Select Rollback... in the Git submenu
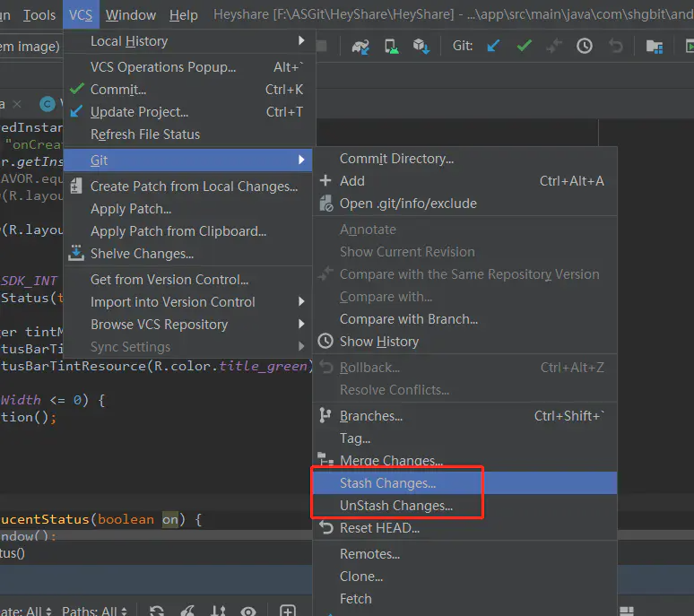Viewport: 694px width, 616px height. coord(464,368)
